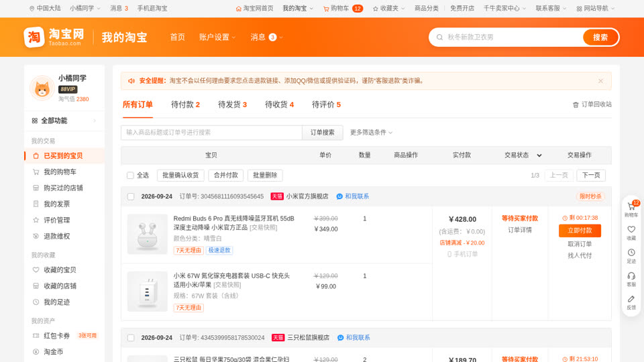Click the 88VIP badge

pos(68,89)
